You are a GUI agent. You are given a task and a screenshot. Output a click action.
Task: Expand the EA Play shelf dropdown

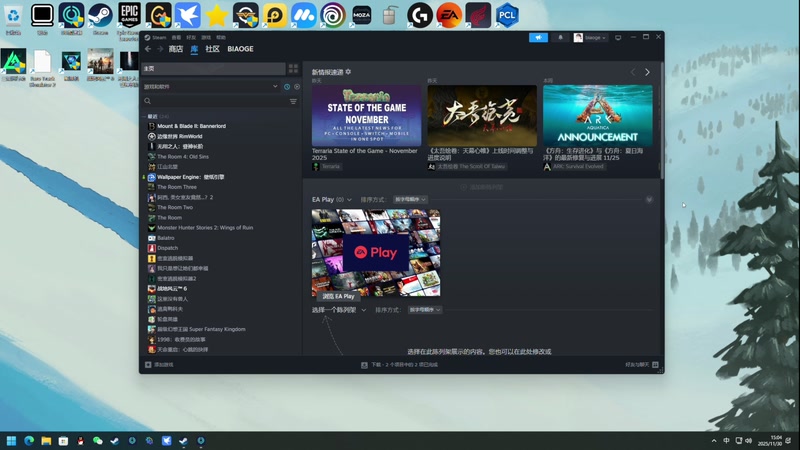349,200
